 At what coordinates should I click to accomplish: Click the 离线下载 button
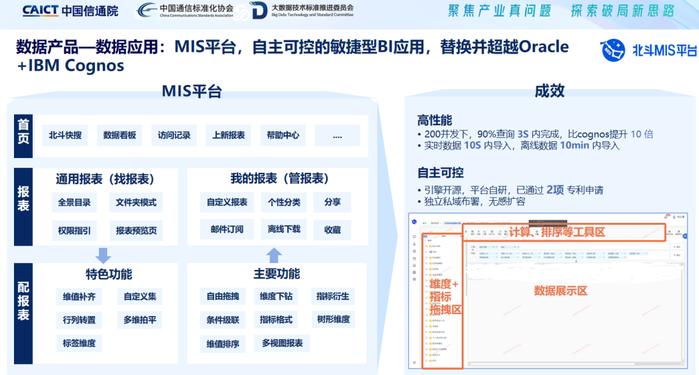(284, 229)
